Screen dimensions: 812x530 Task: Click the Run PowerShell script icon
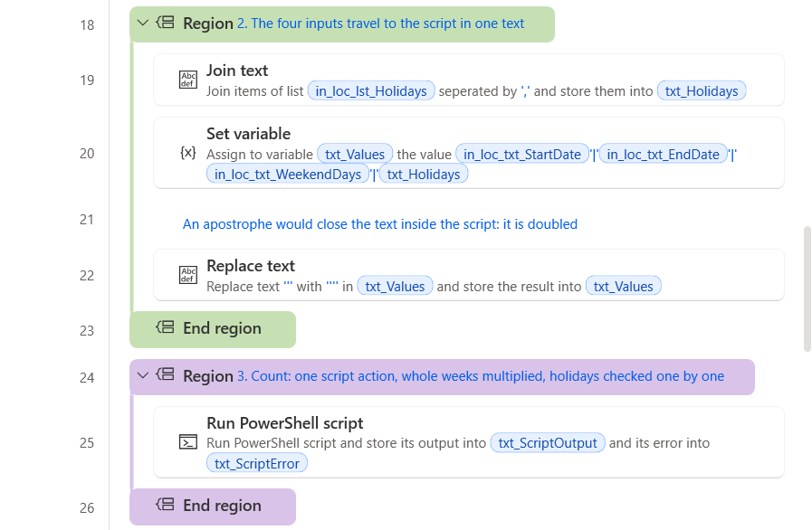[188, 442]
